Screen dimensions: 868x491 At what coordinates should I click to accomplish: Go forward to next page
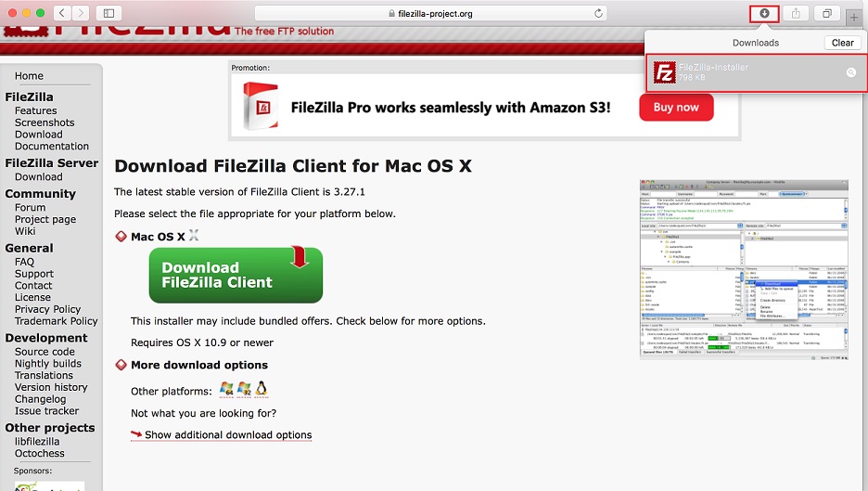[81, 13]
